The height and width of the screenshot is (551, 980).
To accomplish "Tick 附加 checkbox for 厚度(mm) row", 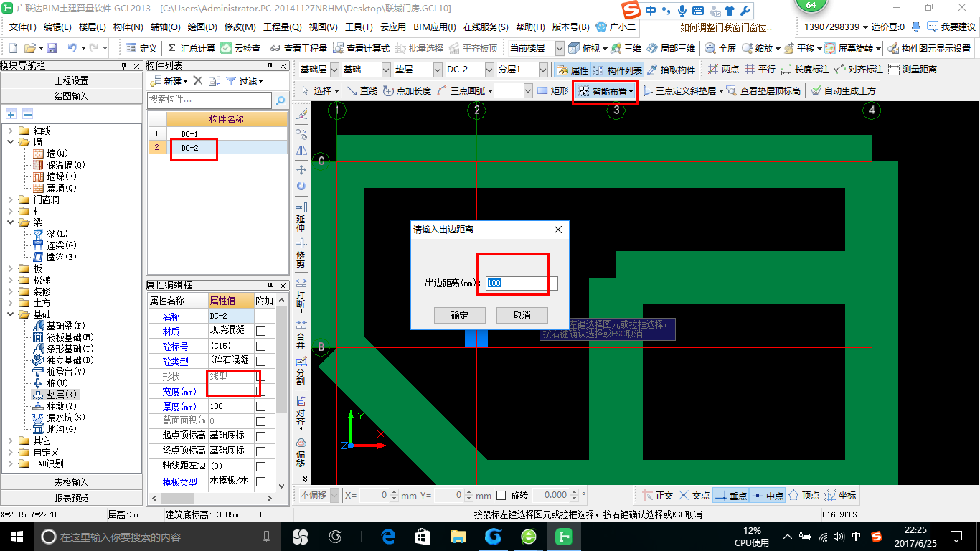I will 261,406.
